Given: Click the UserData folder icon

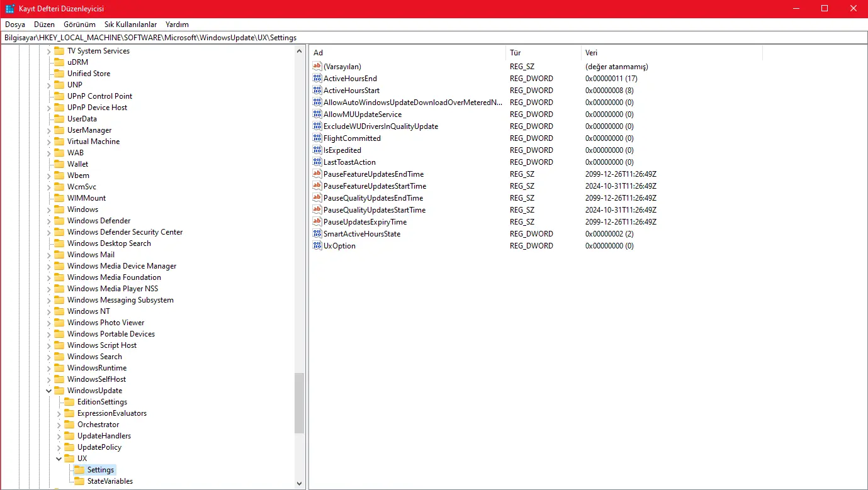Looking at the screenshot, I should coord(59,119).
